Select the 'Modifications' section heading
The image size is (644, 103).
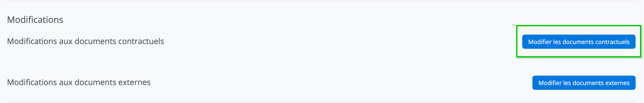pos(35,20)
